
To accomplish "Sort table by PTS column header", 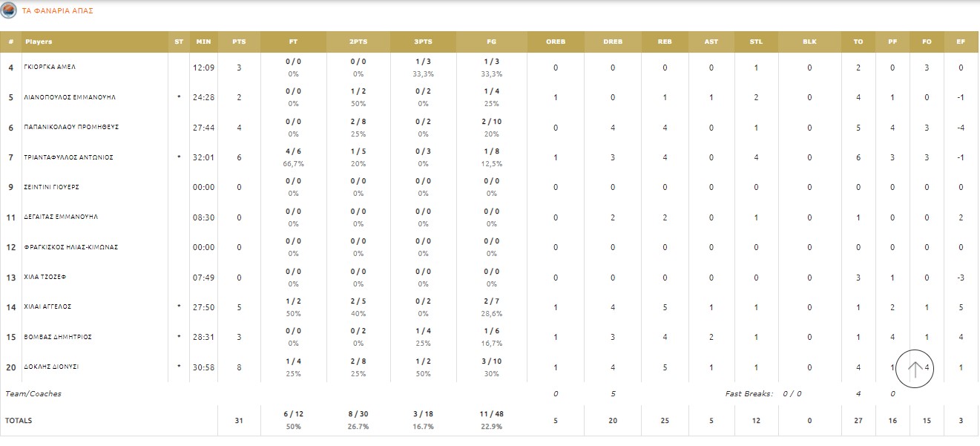I will pos(239,42).
